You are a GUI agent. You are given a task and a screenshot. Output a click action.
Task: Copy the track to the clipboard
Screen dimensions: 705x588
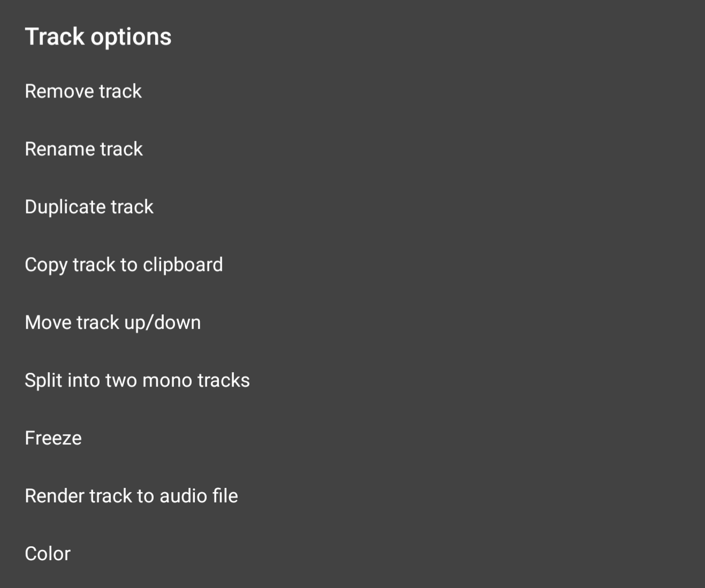(x=124, y=265)
